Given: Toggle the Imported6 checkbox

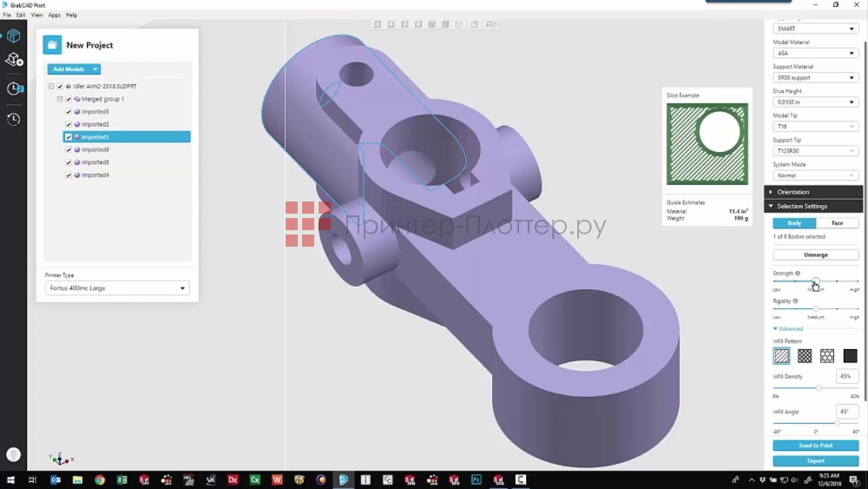Looking at the screenshot, I should [x=69, y=149].
